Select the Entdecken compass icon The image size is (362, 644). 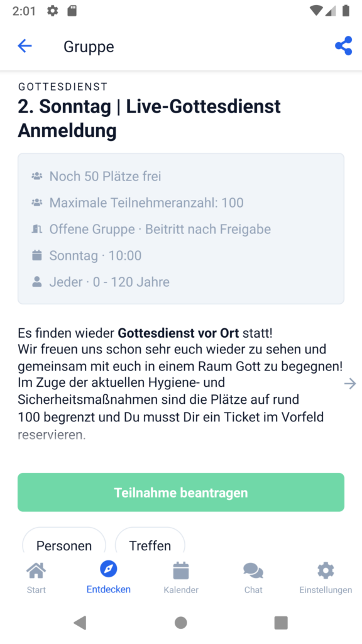tap(108, 569)
